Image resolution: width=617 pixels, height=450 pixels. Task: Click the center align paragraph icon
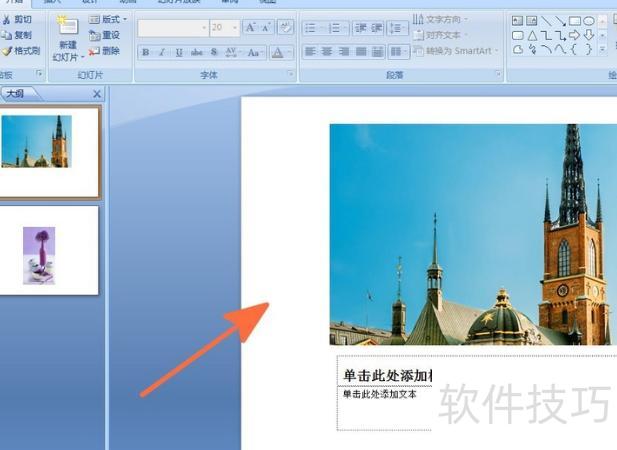point(327,51)
